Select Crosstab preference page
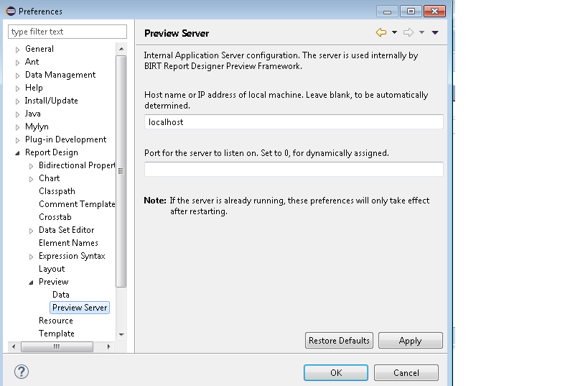588x386 pixels. click(x=55, y=217)
